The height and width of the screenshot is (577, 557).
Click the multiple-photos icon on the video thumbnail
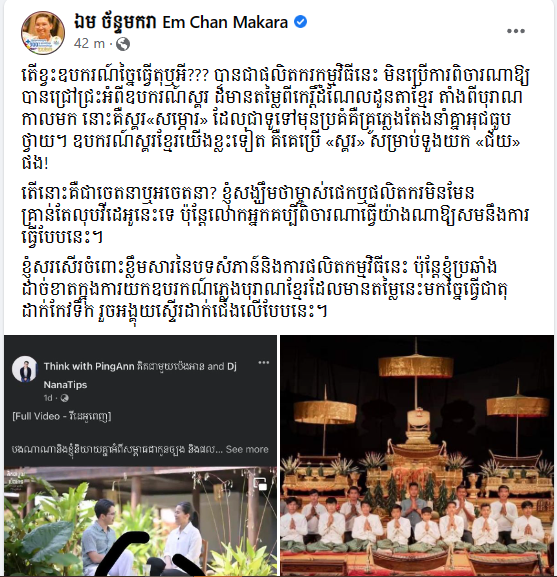click(260, 484)
